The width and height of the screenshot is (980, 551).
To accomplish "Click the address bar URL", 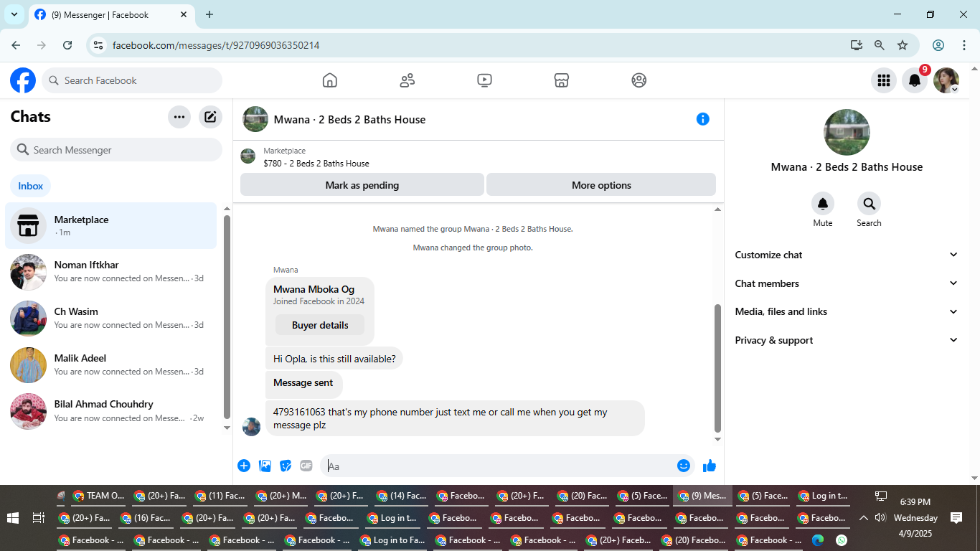I will 216,45.
